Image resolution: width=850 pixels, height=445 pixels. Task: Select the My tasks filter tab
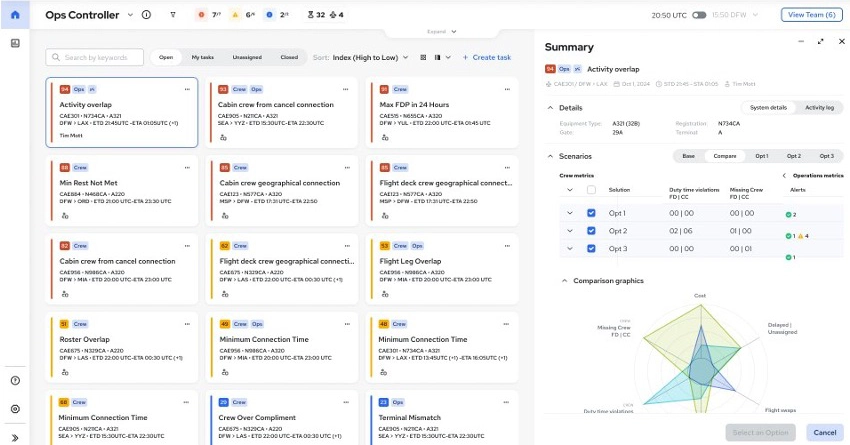(x=203, y=57)
